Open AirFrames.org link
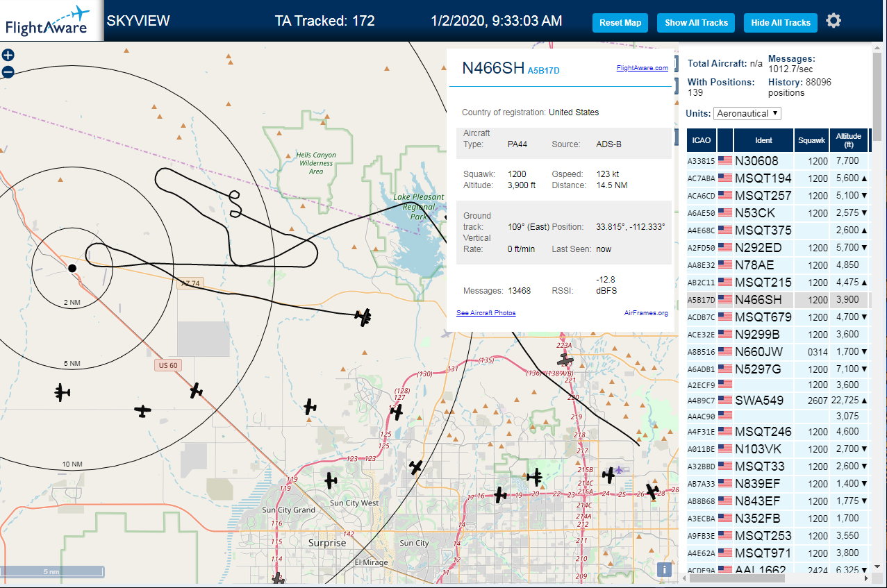This screenshot has height=588, width=887. (x=646, y=313)
